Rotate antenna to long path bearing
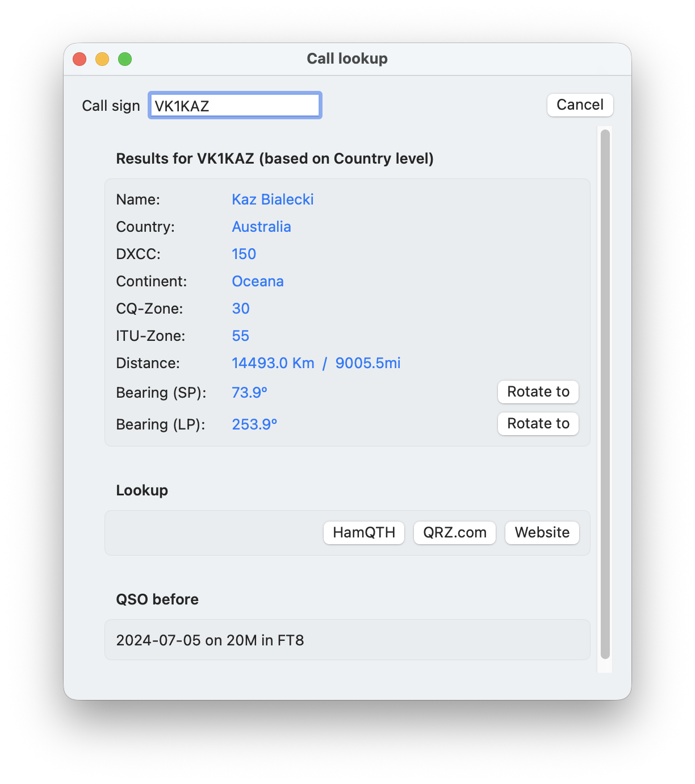The width and height of the screenshot is (695, 784). [x=538, y=424]
